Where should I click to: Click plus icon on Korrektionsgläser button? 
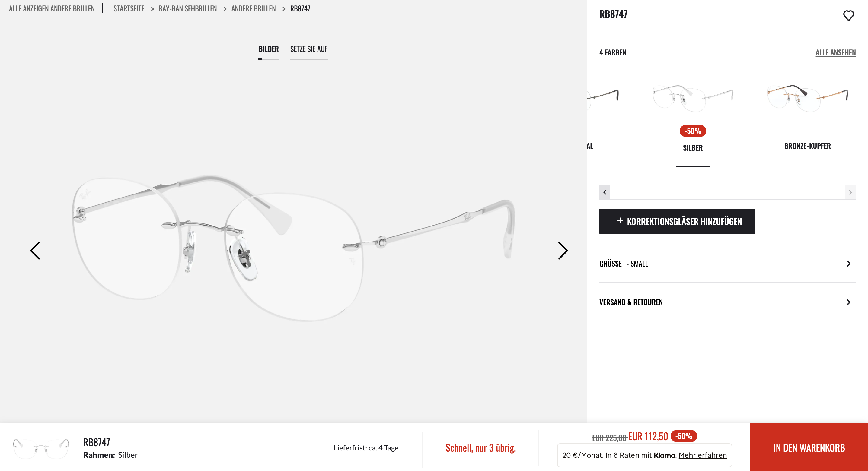(x=620, y=220)
